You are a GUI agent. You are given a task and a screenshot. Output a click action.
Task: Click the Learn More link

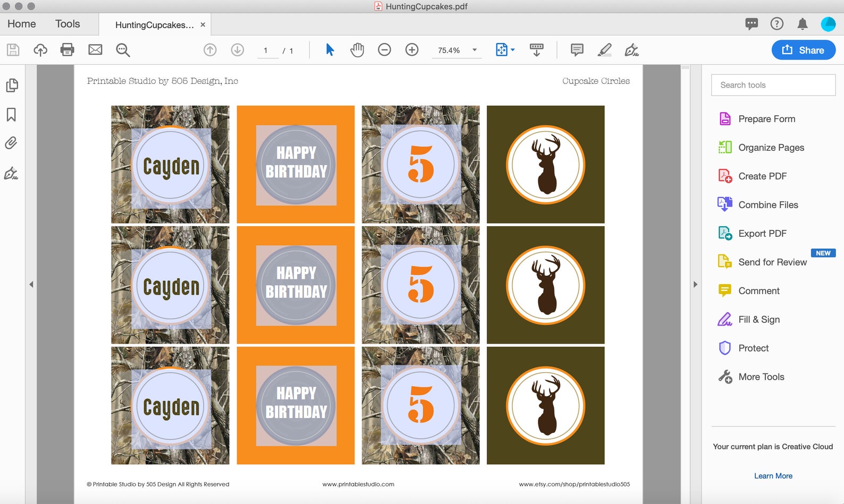[x=773, y=476]
